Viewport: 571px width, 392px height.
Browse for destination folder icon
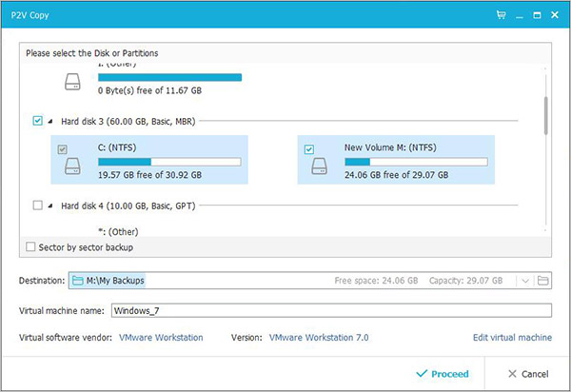(543, 281)
